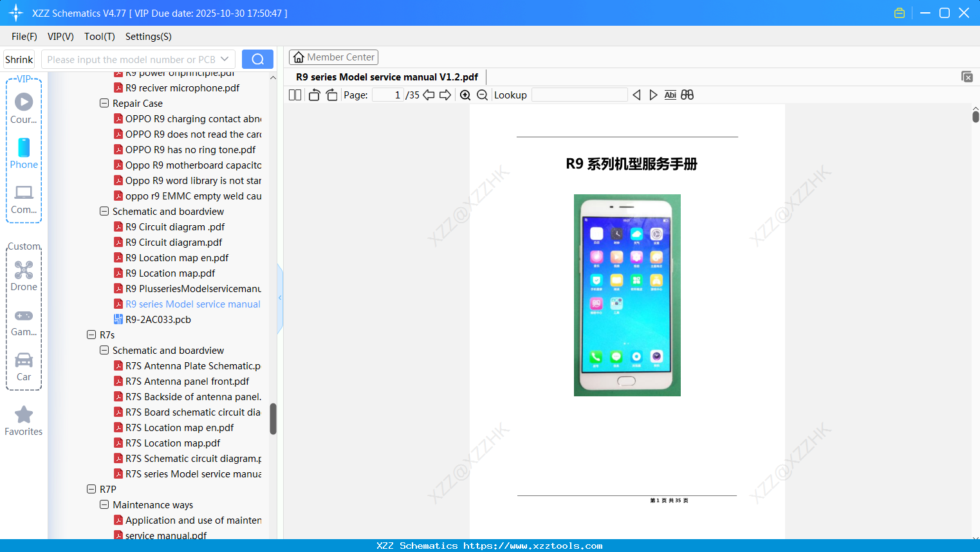Rotate the PDF page clockwise
Image resolution: width=980 pixels, height=552 pixels.
[x=331, y=95]
